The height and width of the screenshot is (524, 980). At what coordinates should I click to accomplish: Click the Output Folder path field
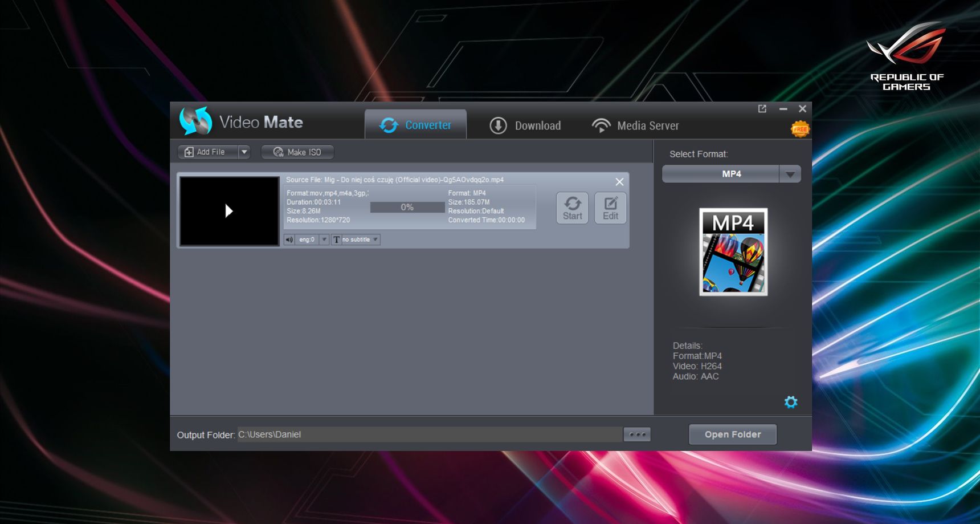tap(430, 434)
